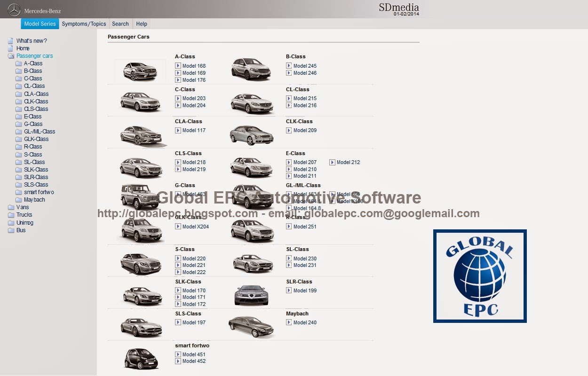This screenshot has height=376, width=588.
Task: Click arrow icon beside Model 117
Action: click(x=178, y=130)
